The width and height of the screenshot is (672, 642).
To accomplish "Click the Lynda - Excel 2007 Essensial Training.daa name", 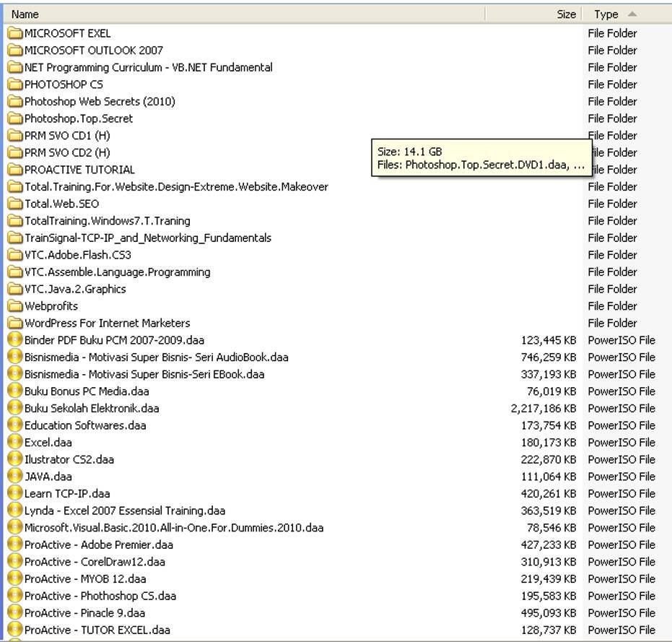I will point(125,511).
